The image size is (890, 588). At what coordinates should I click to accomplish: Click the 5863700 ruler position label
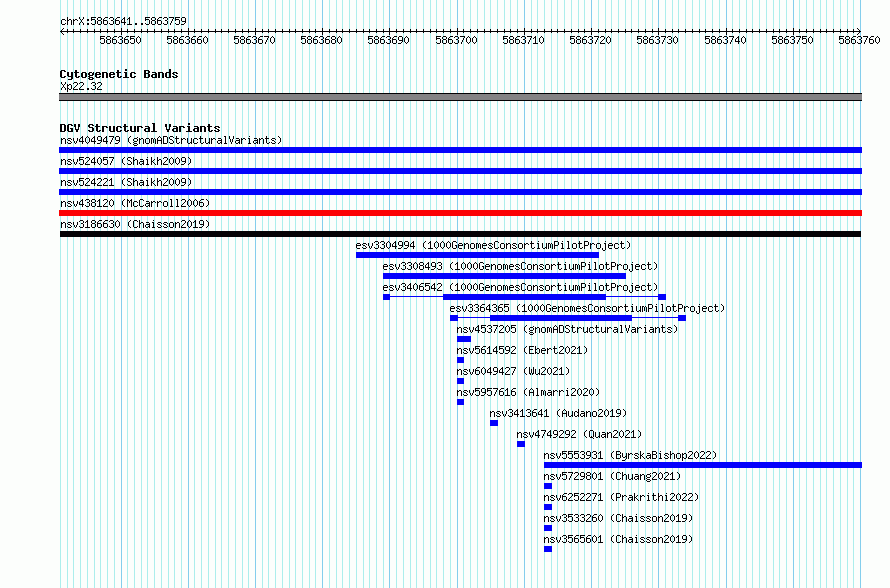(x=456, y=40)
